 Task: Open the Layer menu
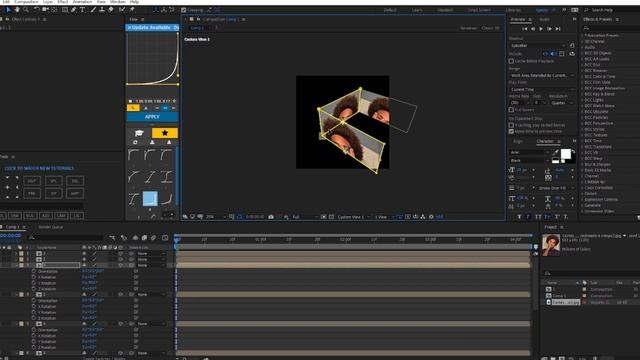tap(48, 2)
